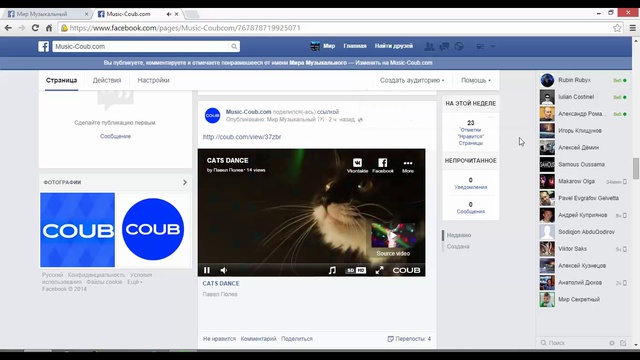Click the browser address bar URL
Viewport: 640px width, 360px height.
pyautogui.click(x=185, y=28)
